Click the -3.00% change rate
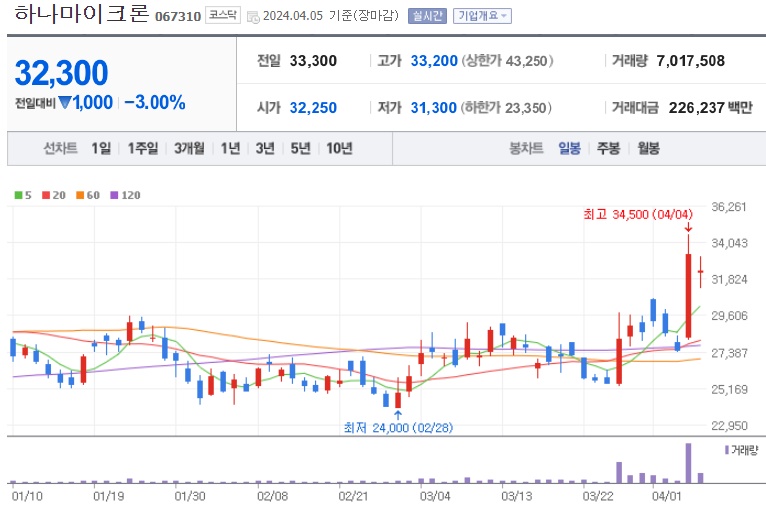This screenshot has width=766, height=509. (x=155, y=103)
